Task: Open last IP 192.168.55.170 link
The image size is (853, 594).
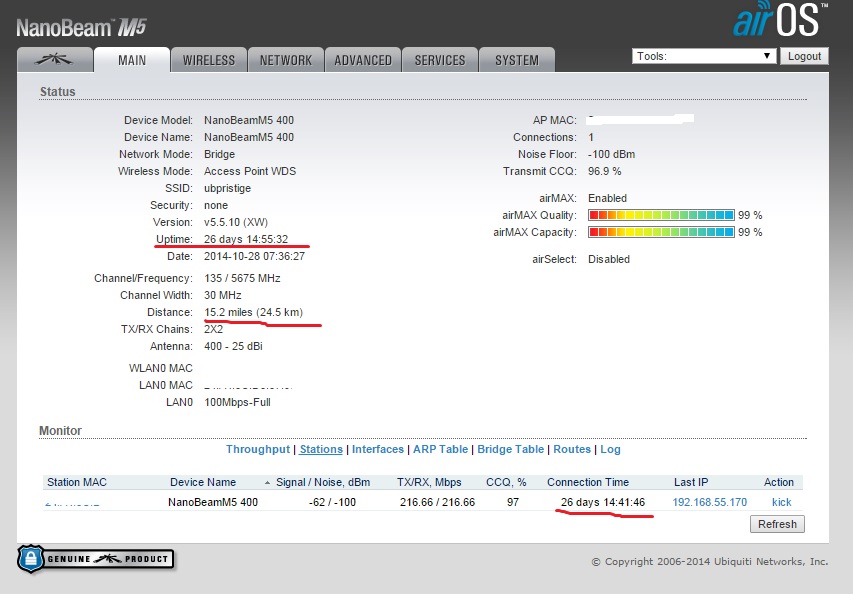Action: (709, 502)
